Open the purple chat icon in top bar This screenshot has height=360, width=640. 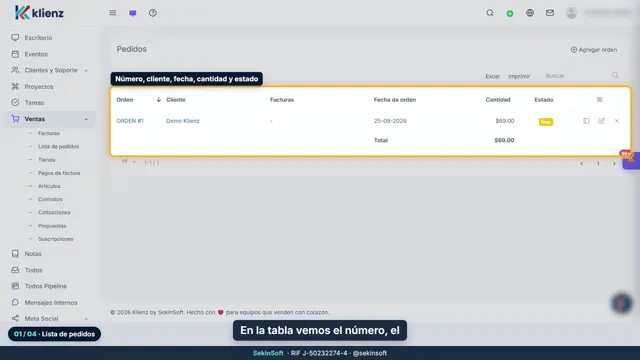pos(133,13)
